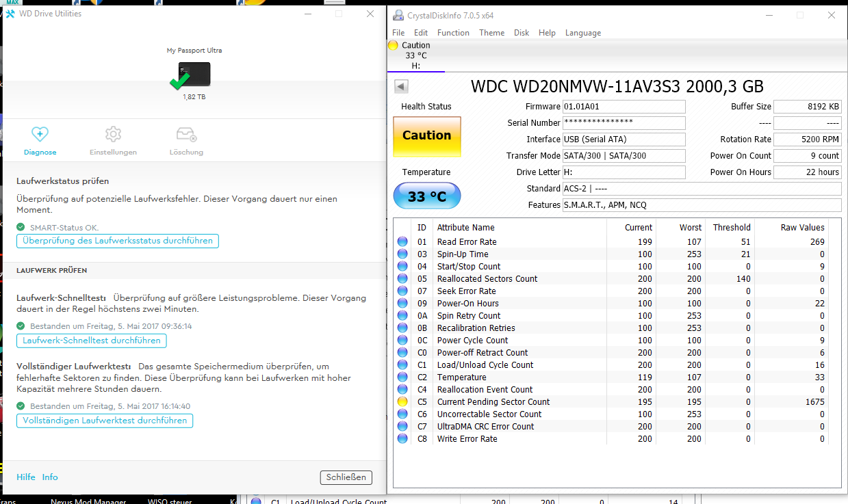This screenshot has width=848, height=504.
Task: Select the yellow Caution disk H: tab
Action: 416,55
